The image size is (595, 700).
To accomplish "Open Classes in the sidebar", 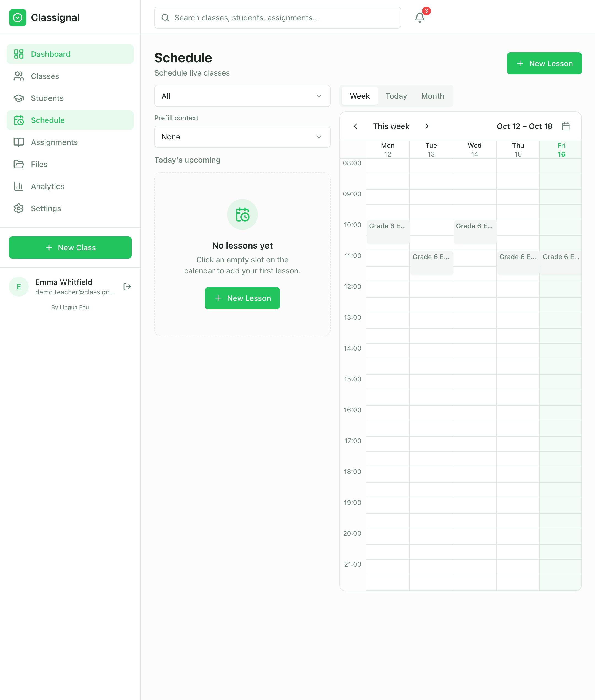I will click(x=70, y=76).
